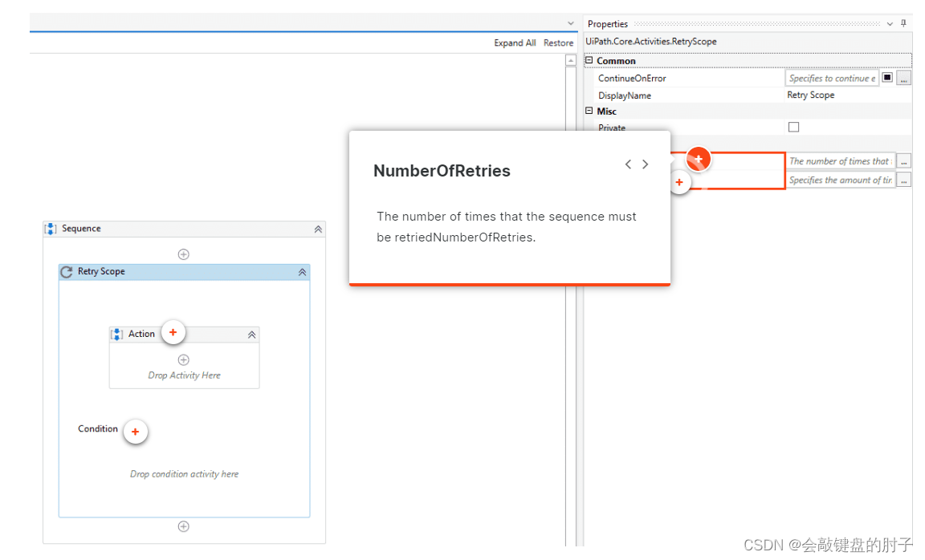Edit the DisplayName value Retry Scope
Screen dimensions: 925x560
[810, 95]
